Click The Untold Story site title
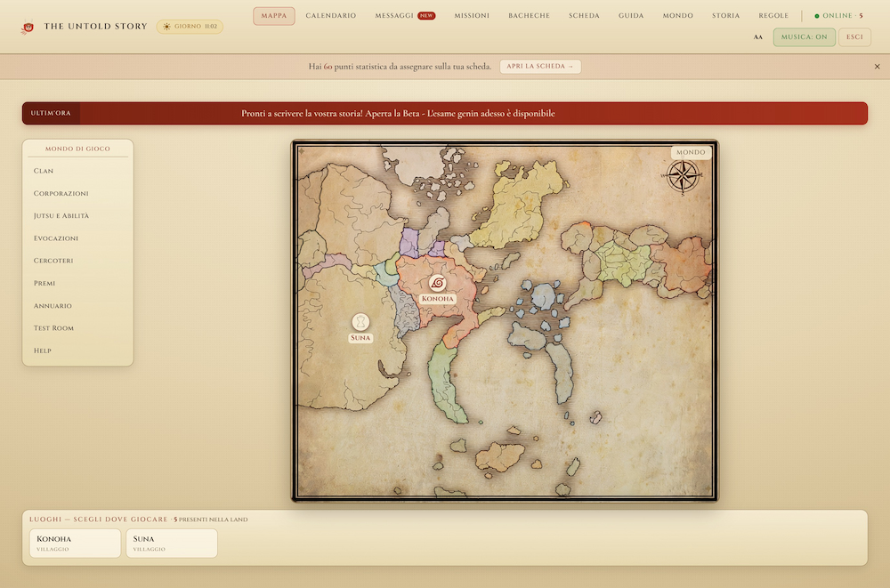 pos(95,27)
